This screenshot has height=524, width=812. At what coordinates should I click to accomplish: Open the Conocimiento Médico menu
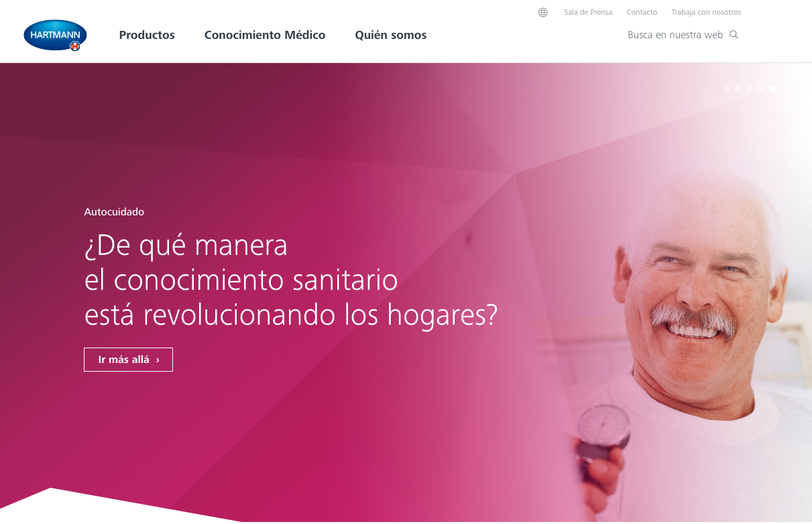[x=265, y=35]
